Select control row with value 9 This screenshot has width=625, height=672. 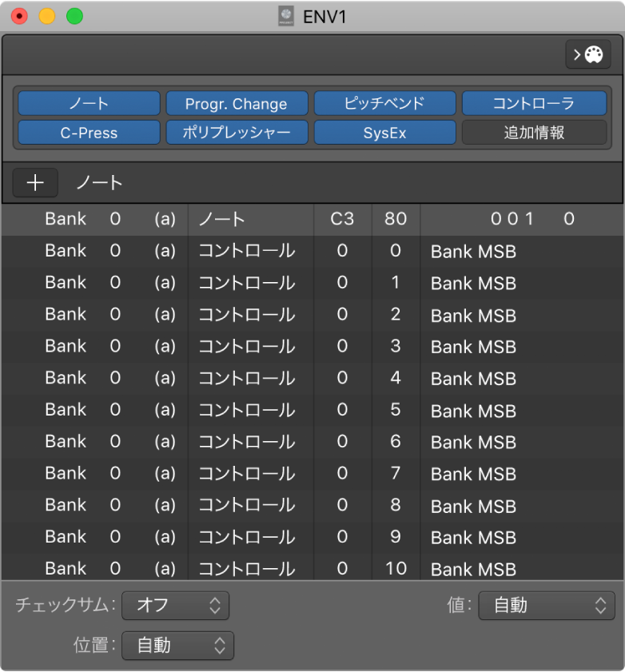(x=312, y=537)
